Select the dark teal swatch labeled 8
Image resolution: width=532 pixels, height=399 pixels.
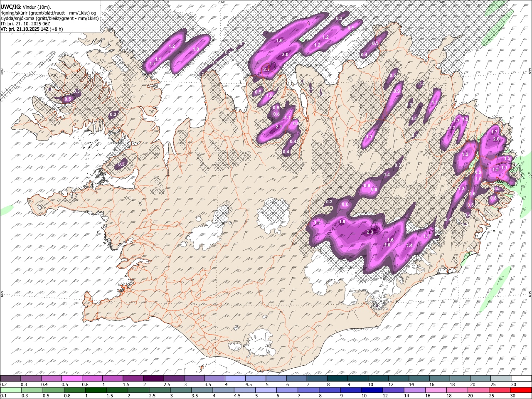click(337, 379)
